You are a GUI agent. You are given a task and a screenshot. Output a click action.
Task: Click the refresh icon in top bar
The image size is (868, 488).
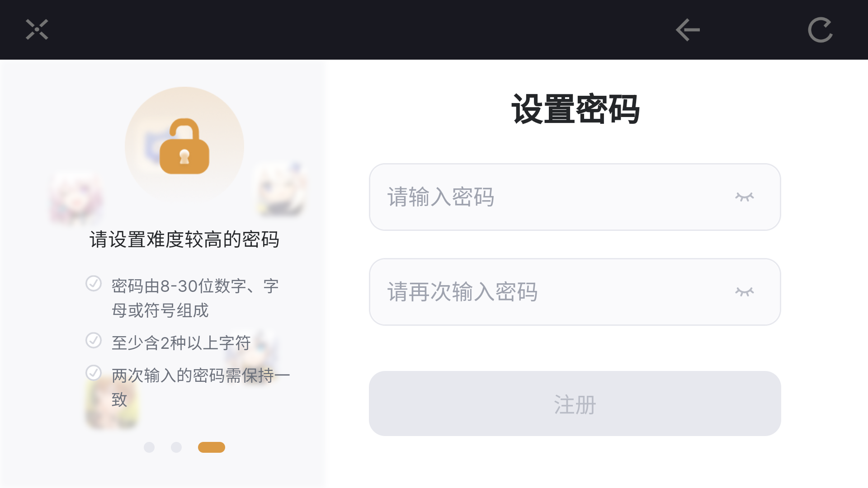[x=820, y=30]
